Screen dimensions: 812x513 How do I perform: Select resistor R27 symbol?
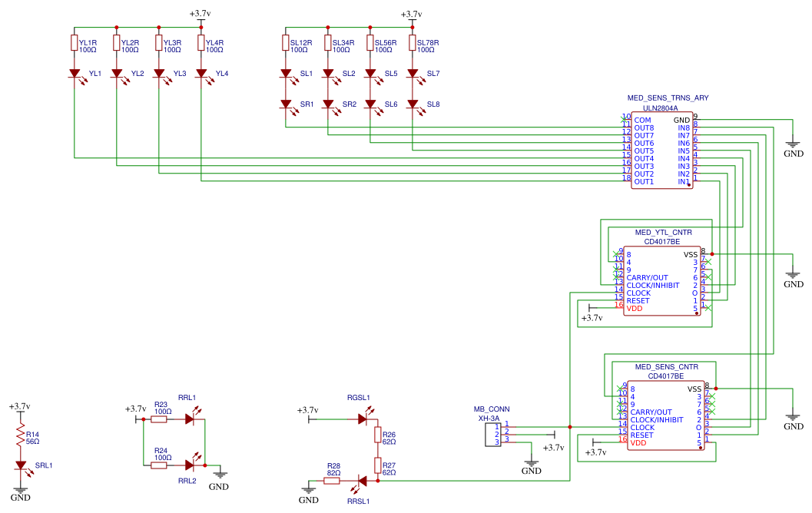click(378, 465)
